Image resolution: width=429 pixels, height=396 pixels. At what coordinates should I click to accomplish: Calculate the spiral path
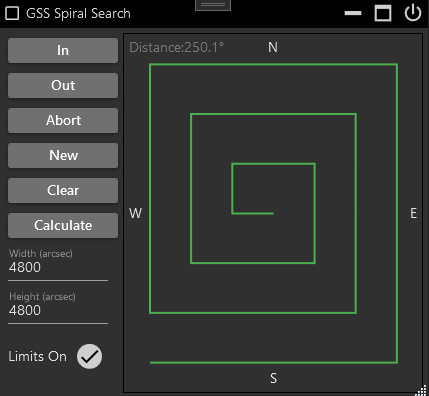[x=63, y=225]
